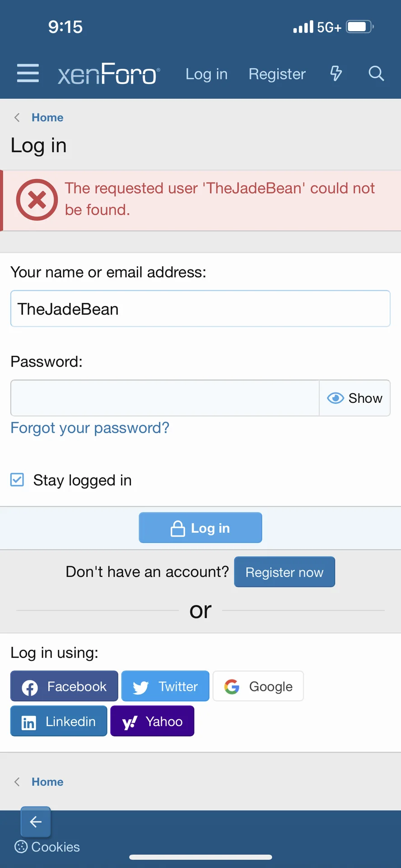Select Register in the top navigation

tap(277, 74)
